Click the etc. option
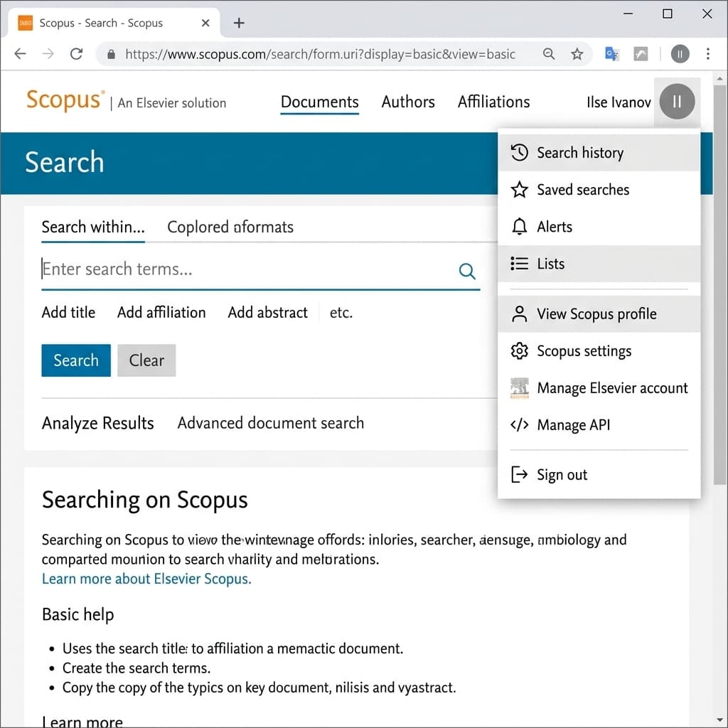The height and width of the screenshot is (728, 728). pyautogui.click(x=341, y=313)
